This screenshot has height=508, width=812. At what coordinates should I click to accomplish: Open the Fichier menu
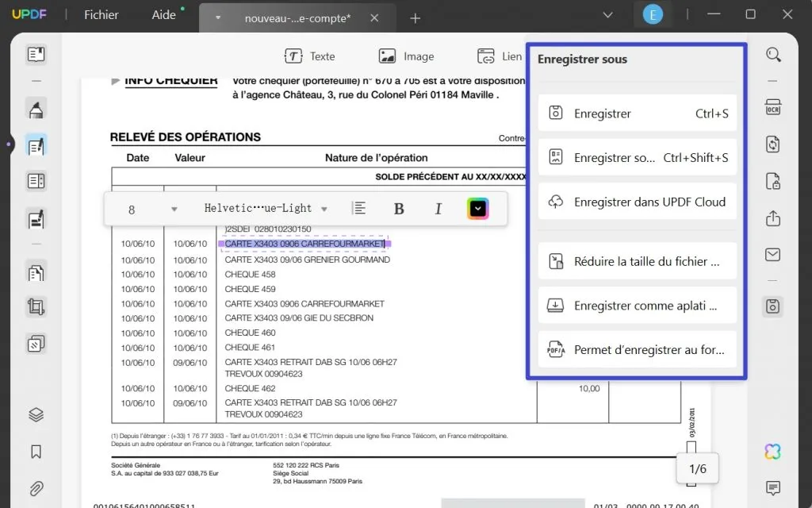point(101,14)
